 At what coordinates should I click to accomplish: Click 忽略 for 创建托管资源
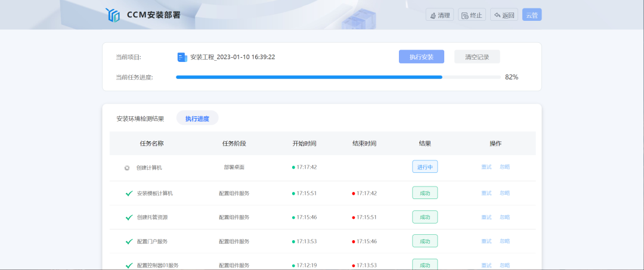[505, 217]
